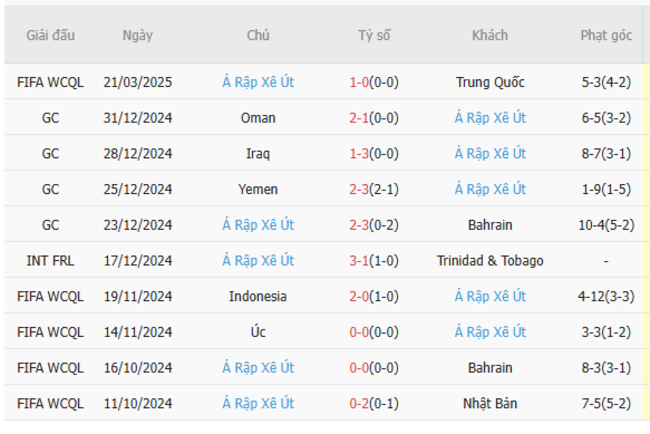Select the "Tỷ số" column header
The image size is (650, 434).
[374, 36]
